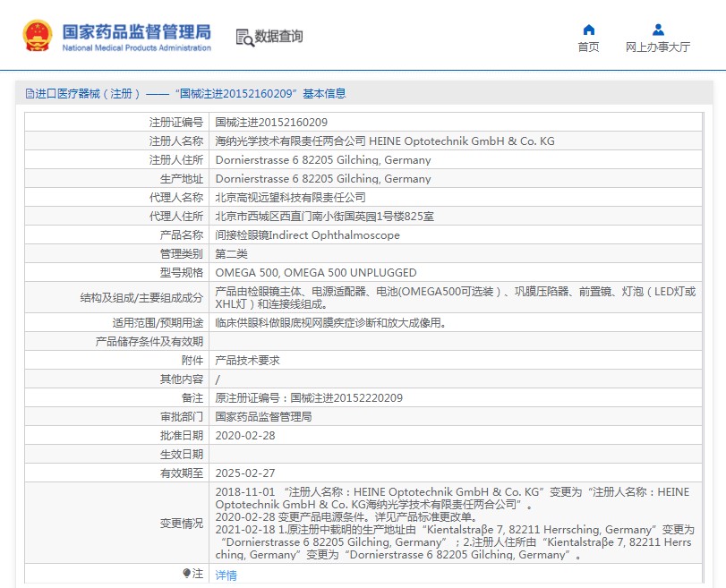Click the document icon before 进口医疗器械
The height and width of the screenshot is (588, 726).
coord(30,94)
